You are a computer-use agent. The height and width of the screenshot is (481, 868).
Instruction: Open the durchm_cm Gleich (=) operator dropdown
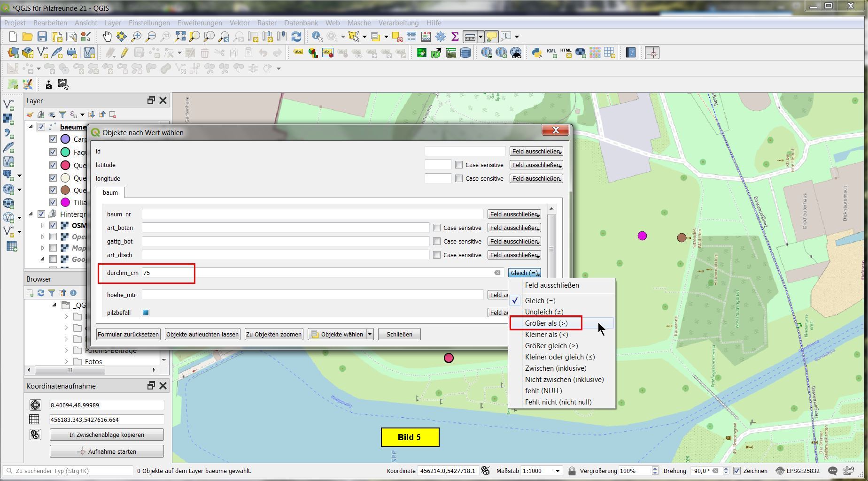click(524, 273)
